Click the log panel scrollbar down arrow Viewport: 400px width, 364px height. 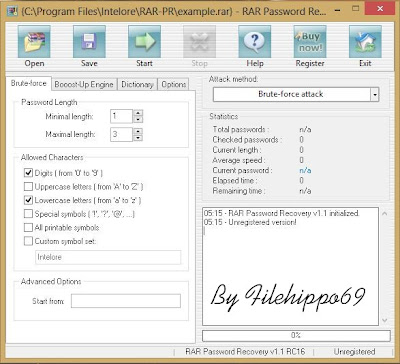pyautogui.click(x=385, y=320)
